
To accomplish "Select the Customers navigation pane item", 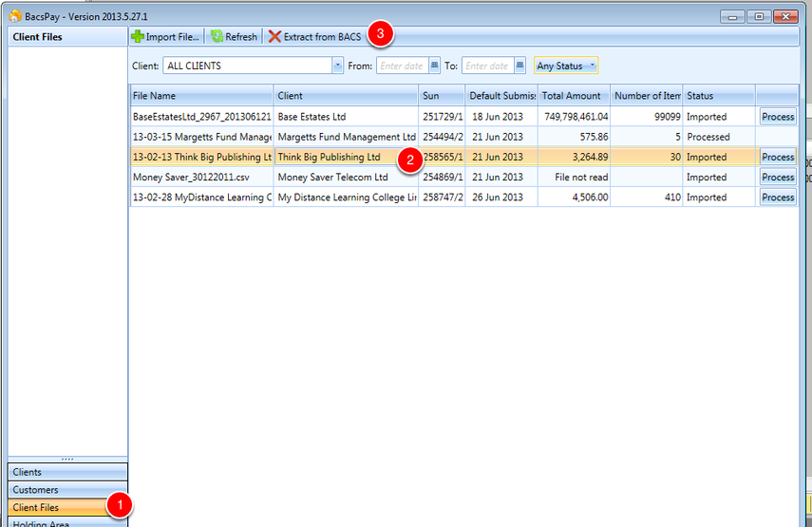I will click(x=67, y=490).
